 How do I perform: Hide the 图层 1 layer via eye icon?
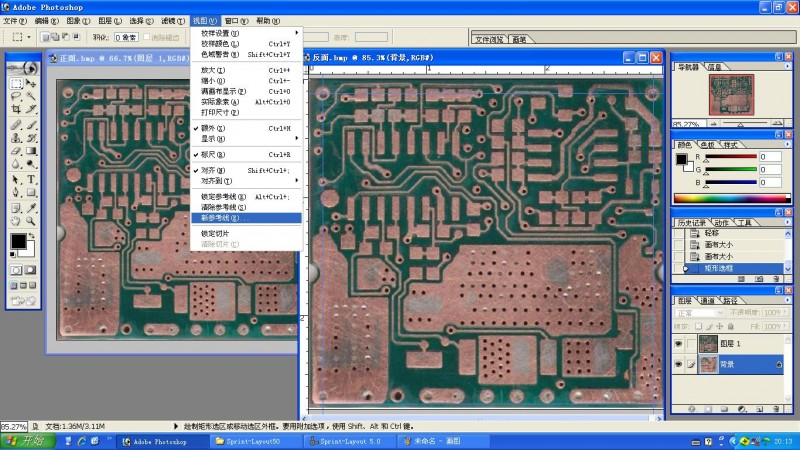678,344
